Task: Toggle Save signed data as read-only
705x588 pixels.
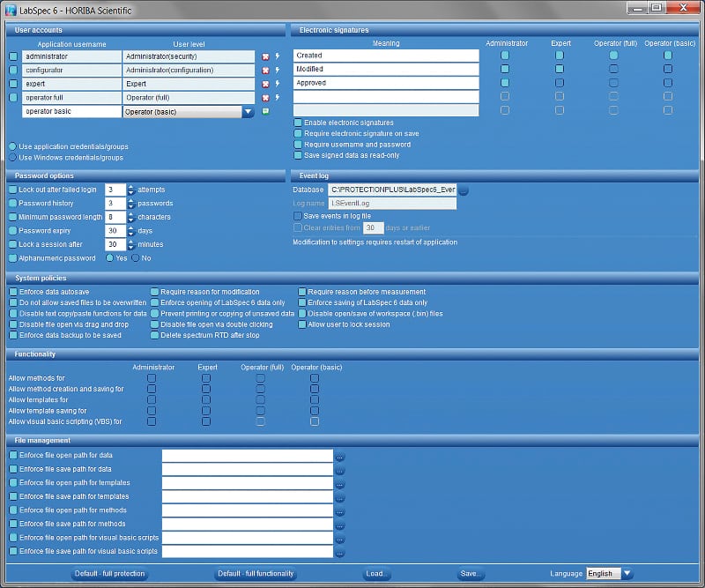Action: click(298, 155)
